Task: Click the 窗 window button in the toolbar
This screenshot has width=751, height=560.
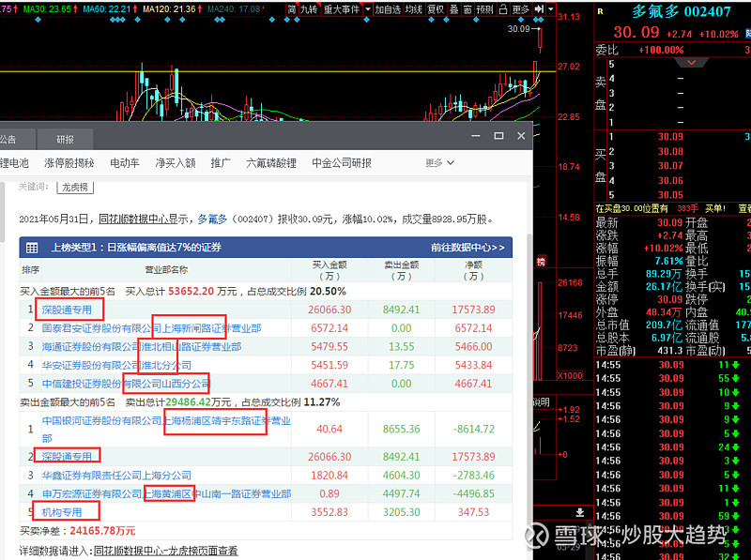Action: (x=467, y=9)
